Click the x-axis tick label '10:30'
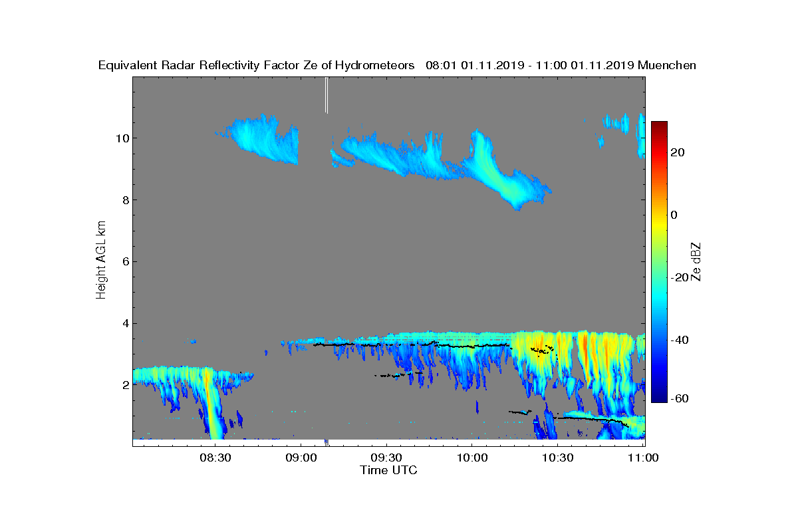Image resolution: width=798 pixels, height=532 pixels. tap(558, 458)
